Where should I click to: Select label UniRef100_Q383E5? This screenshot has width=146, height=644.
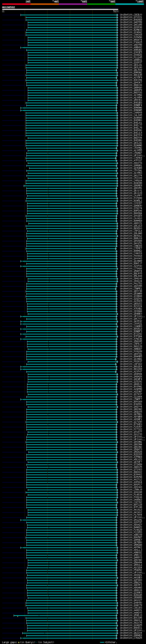click(131, 53)
